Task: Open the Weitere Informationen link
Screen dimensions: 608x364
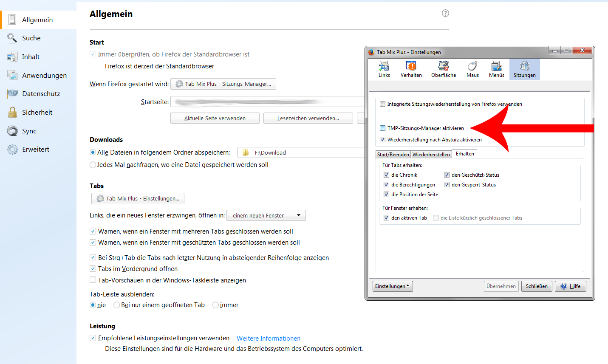Action: point(269,338)
